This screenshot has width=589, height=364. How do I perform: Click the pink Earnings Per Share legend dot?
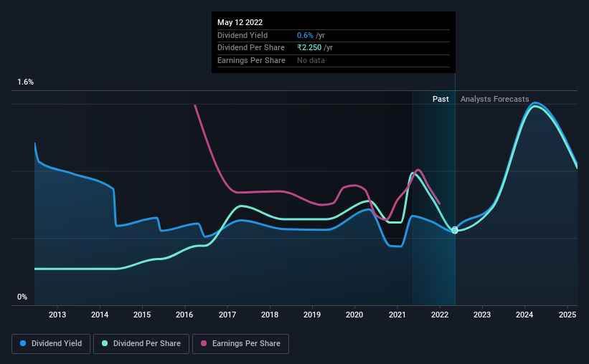204,343
